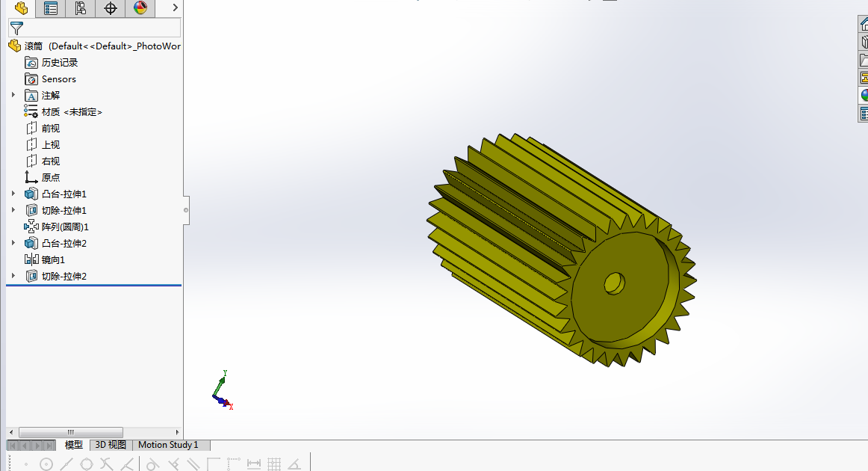Image resolution: width=868 pixels, height=471 pixels.
Task: Open the Appearances and Scenes task pane tab
Action: point(863,95)
